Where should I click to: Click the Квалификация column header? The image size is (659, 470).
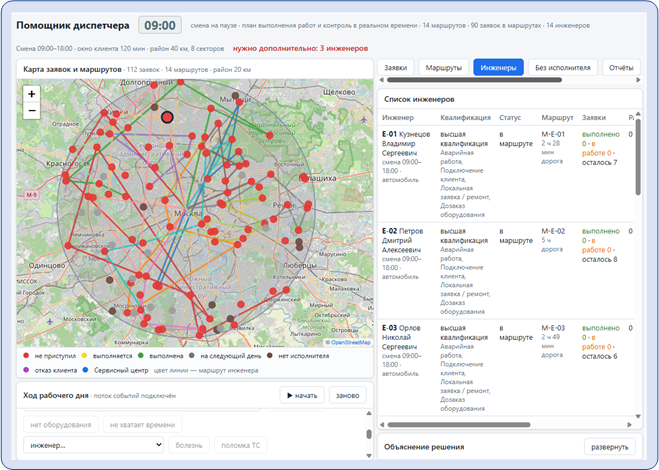click(465, 118)
